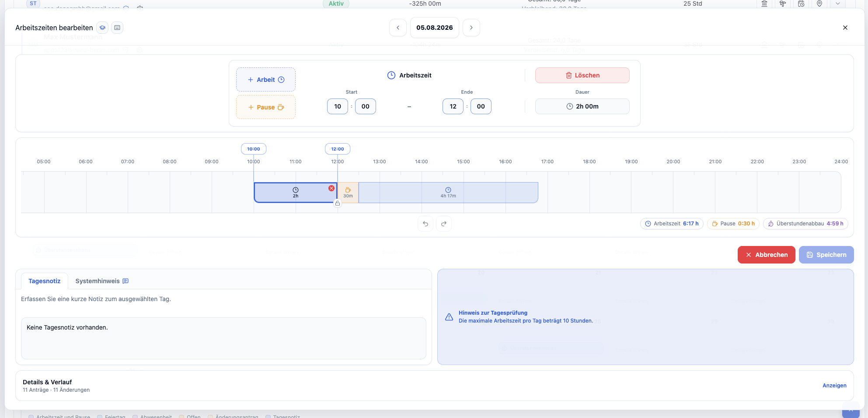The image size is (868, 418).
Task: Select the 2h work block on the timeline
Action: pos(296,193)
